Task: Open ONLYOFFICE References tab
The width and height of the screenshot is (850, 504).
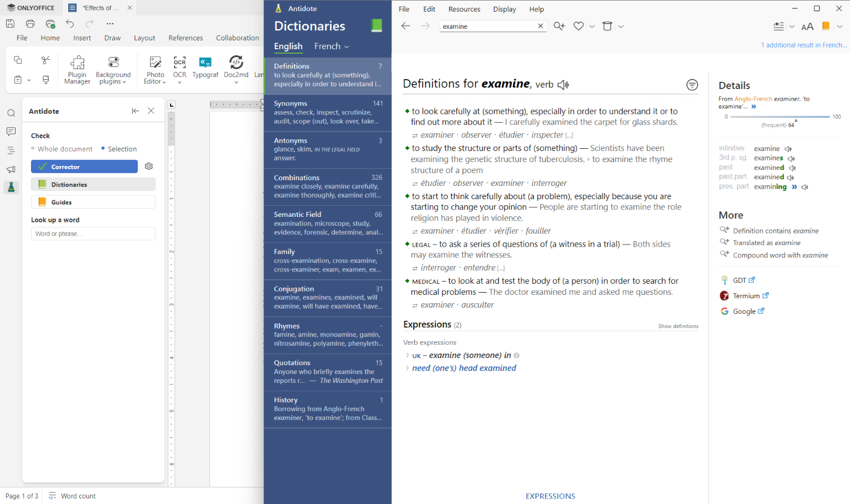Action: (x=186, y=38)
